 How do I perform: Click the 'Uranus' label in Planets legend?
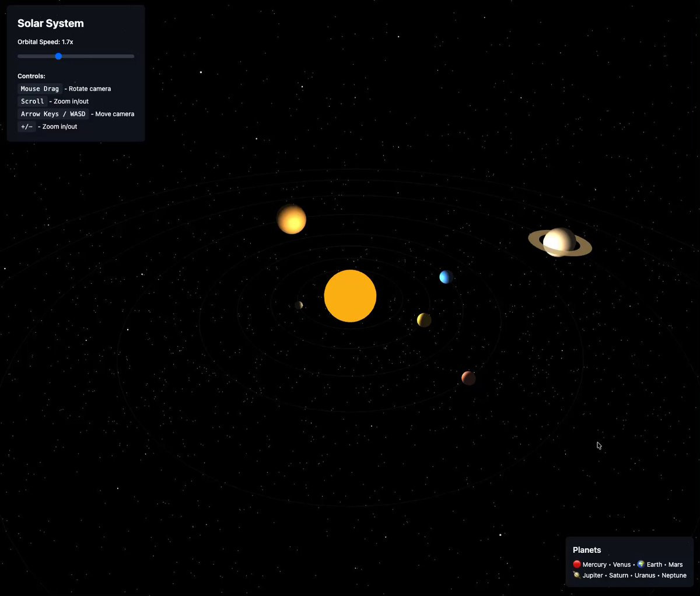[x=645, y=575]
